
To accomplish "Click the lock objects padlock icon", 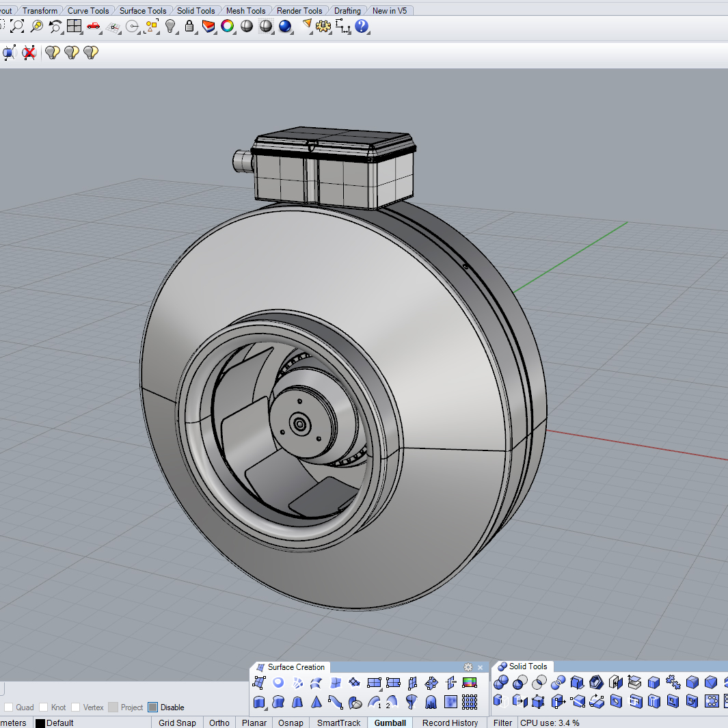I will (x=189, y=27).
